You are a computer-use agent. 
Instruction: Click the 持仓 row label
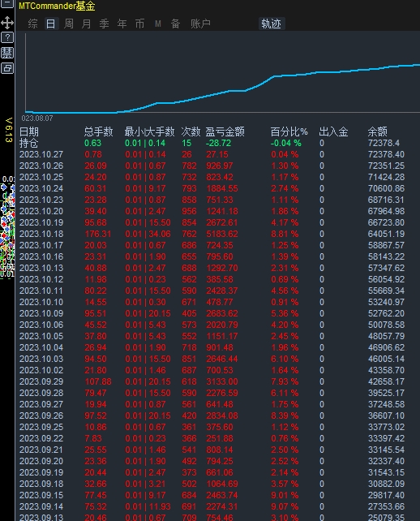tap(29, 143)
